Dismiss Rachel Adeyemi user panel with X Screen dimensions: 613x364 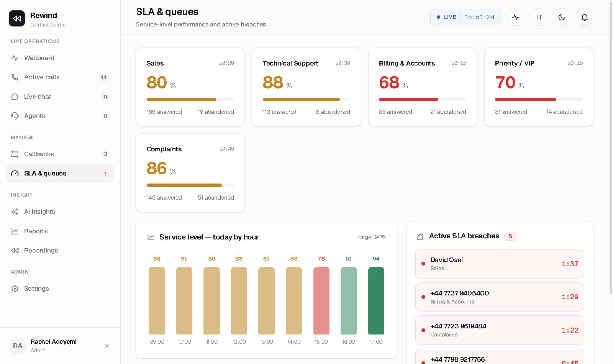(107, 346)
